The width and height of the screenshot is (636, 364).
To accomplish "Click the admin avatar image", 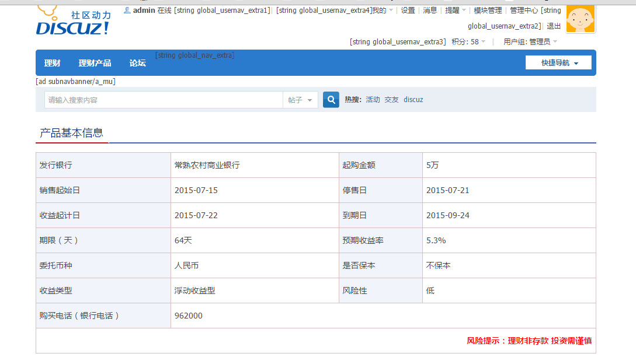I will [x=580, y=18].
